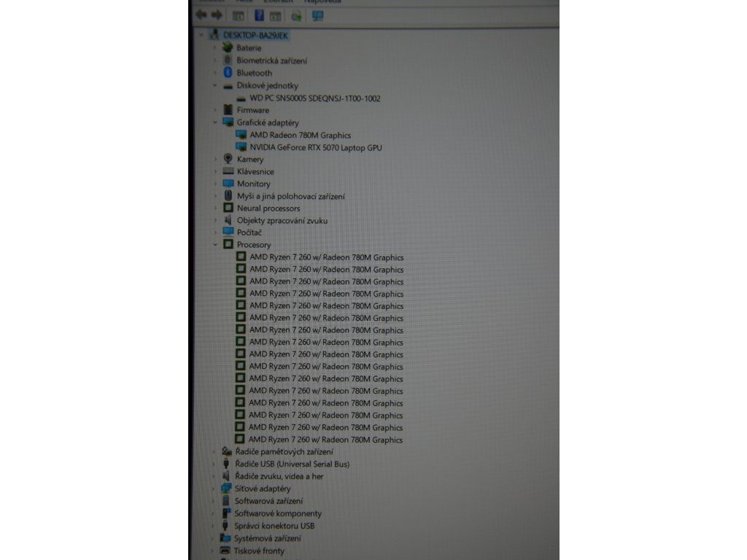This screenshot has height=560, width=747.
Task: Expand the Kamery category
Action: pos(215,159)
